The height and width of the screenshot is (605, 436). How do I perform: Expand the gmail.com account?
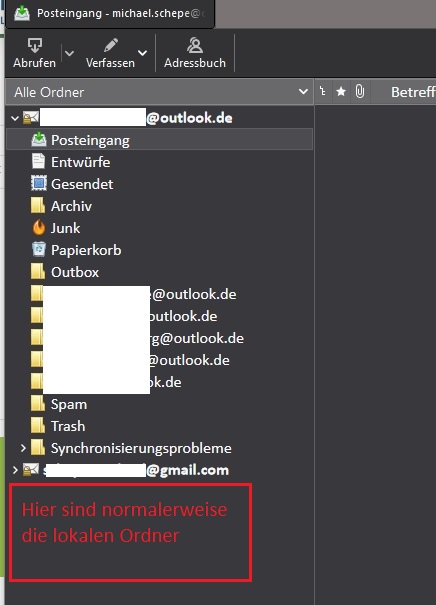15,470
